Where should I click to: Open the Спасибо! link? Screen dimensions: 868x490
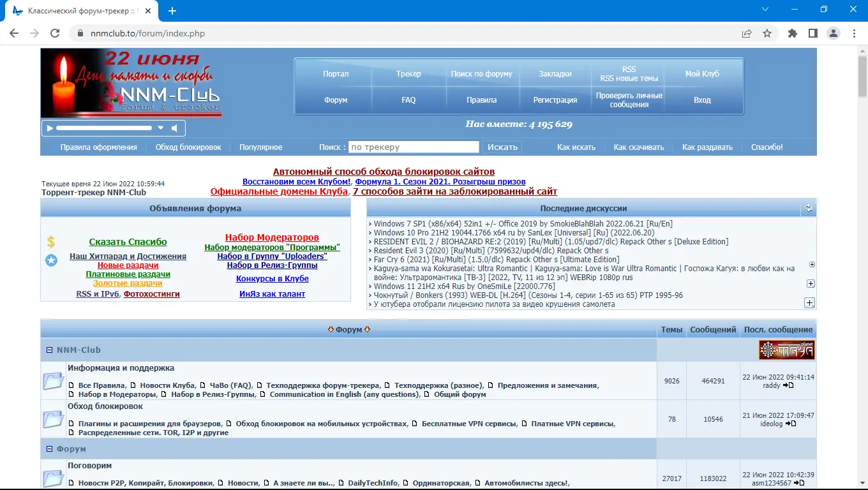tap(767, 147)
